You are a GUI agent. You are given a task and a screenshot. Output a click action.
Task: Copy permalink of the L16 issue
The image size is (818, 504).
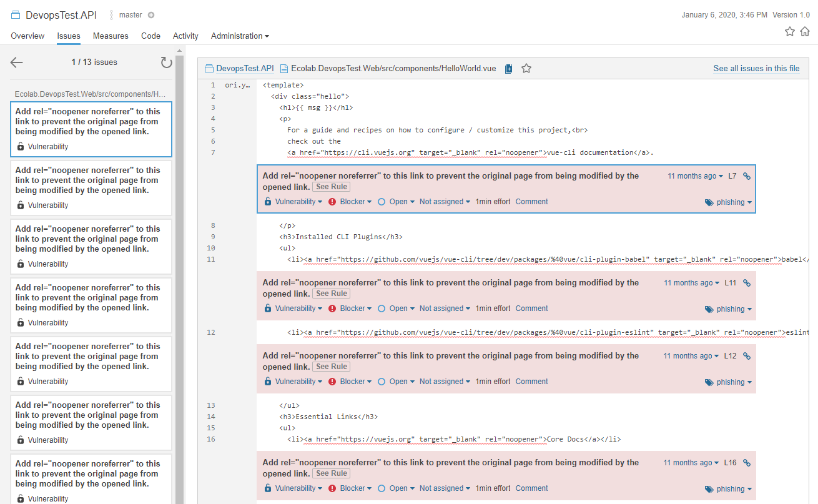tap(747, 463)
